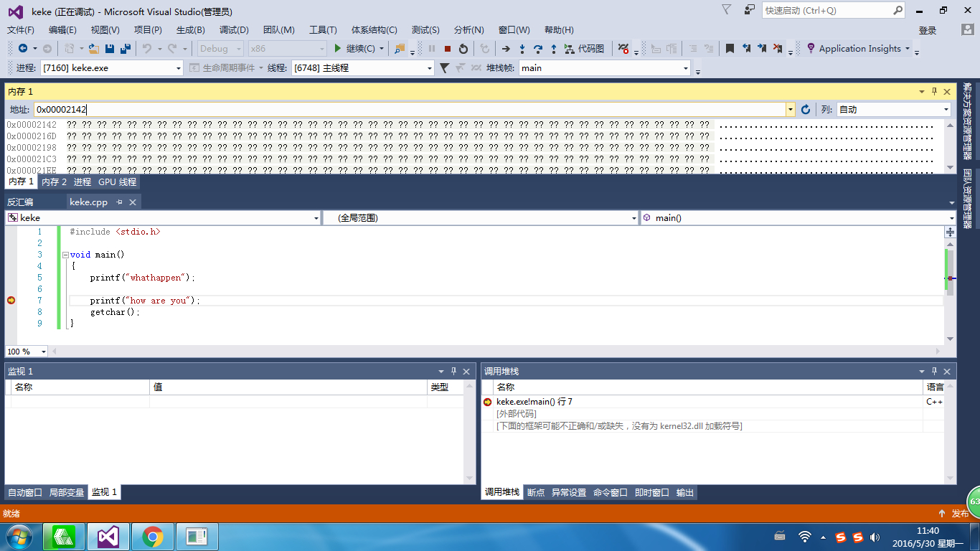The width and height of the screenshot is (980, 551).
Task: Click the 发布 publish button in status bar
Action: click(954, 514)
